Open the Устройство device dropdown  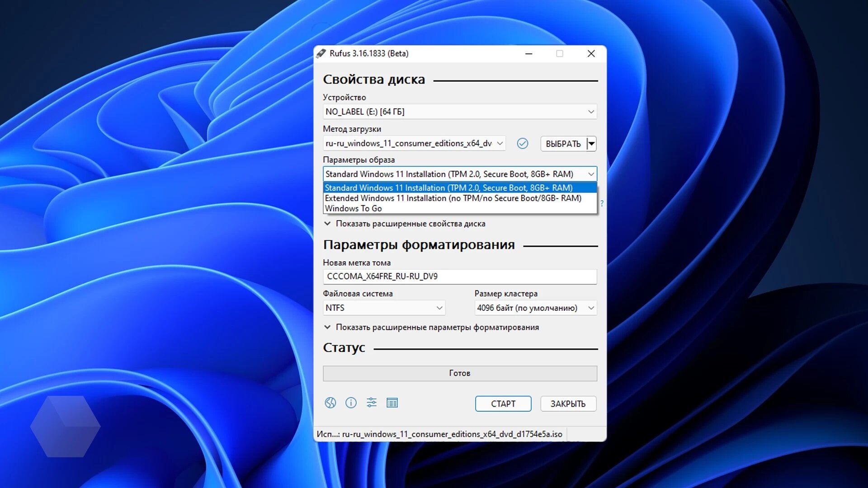point(460,112)
